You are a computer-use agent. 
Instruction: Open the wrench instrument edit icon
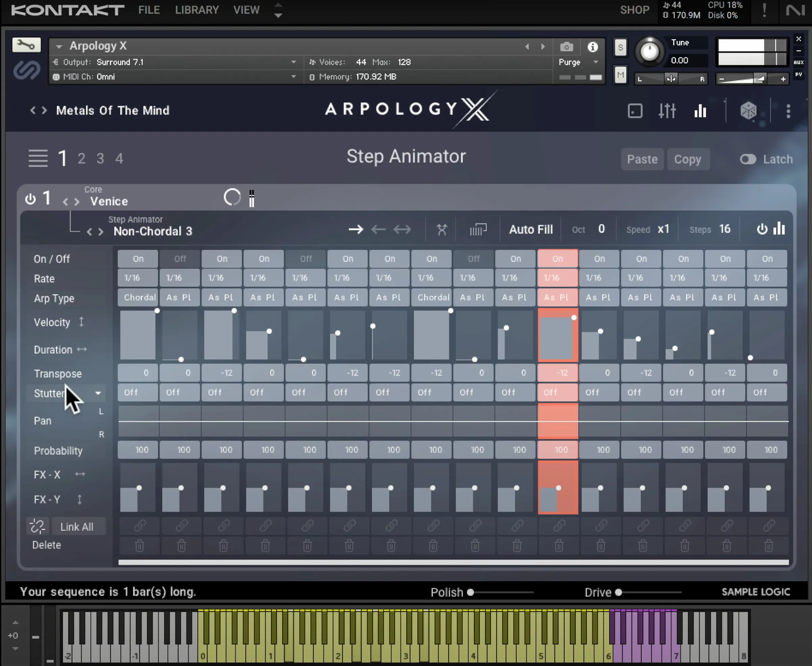tap(26, 45)
